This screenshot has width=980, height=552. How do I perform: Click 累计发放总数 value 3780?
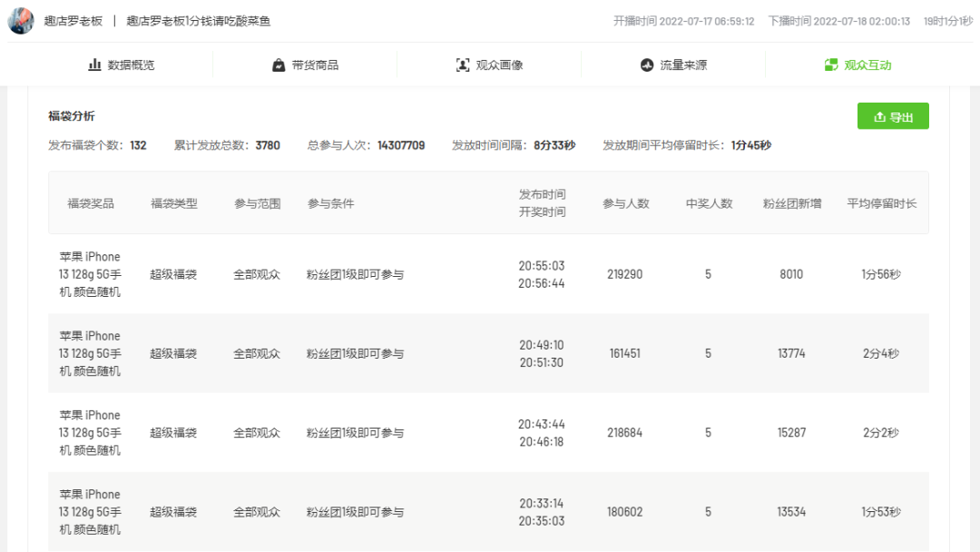268,145
